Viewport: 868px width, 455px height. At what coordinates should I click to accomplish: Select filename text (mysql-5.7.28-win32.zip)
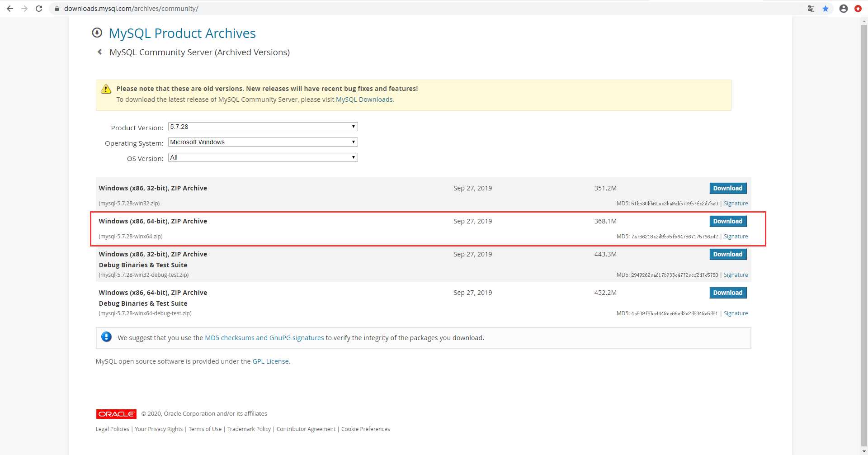pos(129,204)
